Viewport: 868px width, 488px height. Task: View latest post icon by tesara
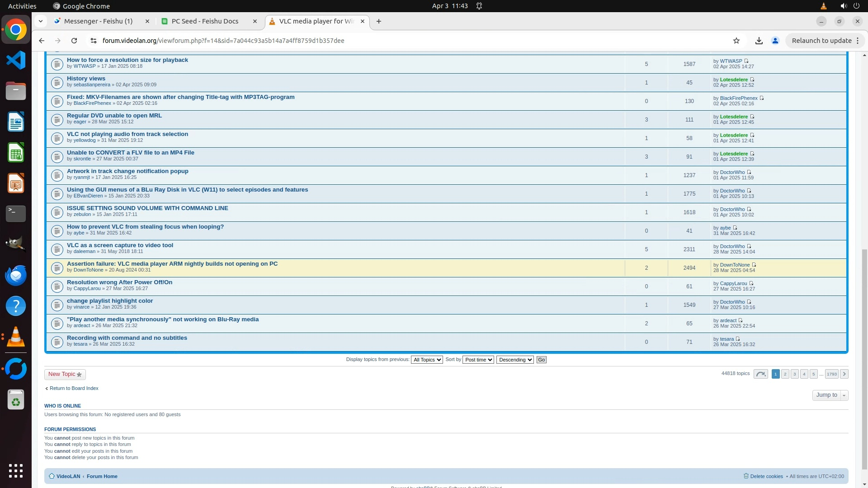pos(738,339)
